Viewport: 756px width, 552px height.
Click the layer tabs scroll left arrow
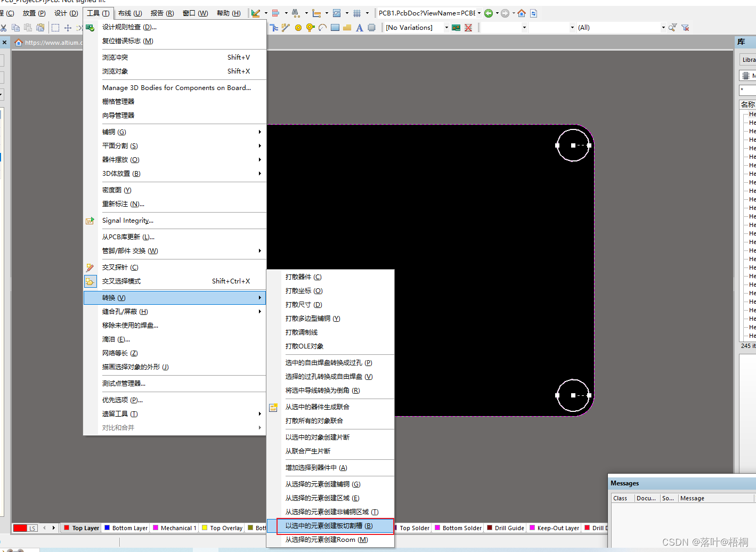click(x=45, y=528)
